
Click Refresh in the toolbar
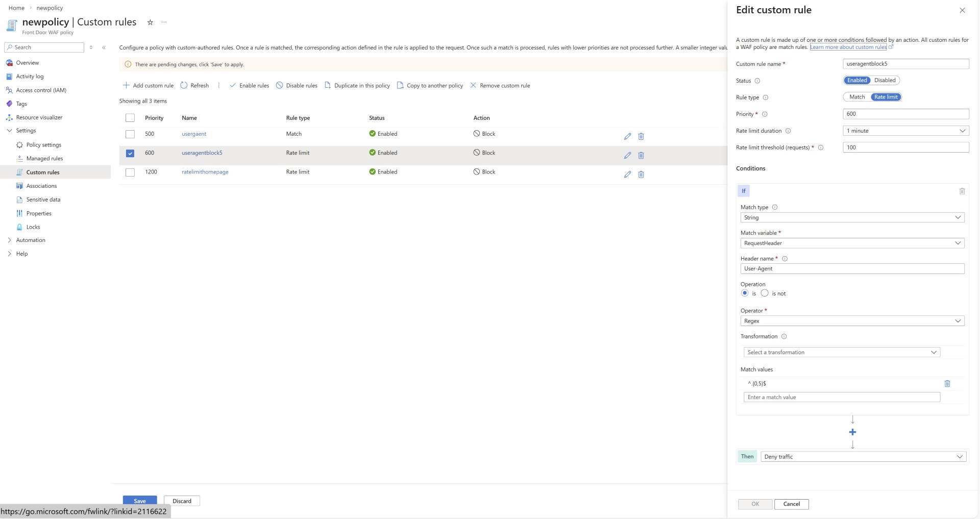click(194, 85)
